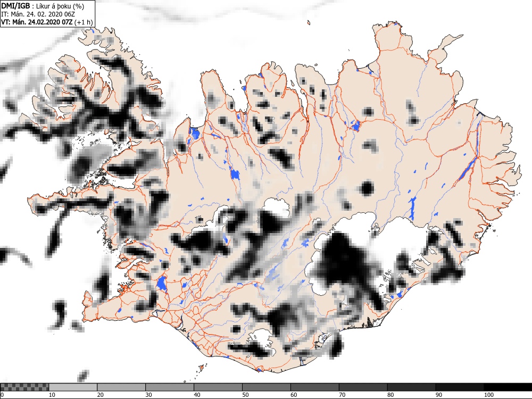Click the '10' legend scale label
532x399 pixels.
52,395
